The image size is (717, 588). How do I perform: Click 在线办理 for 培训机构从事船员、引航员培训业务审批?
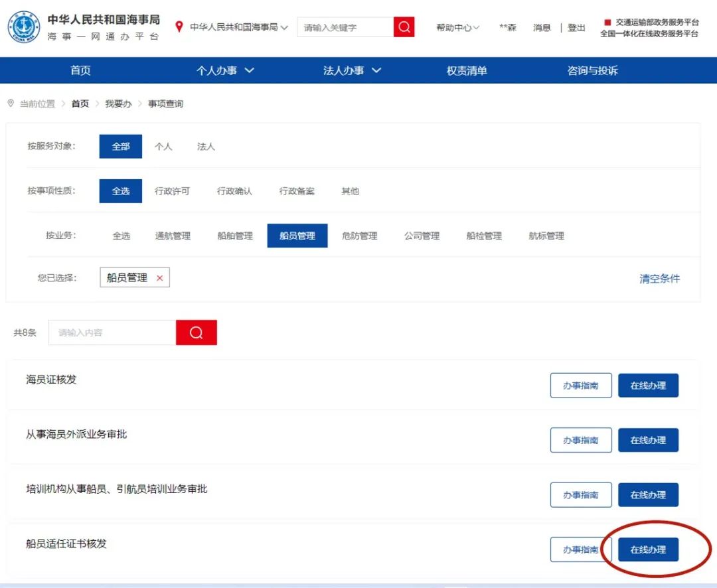point(649,494)
